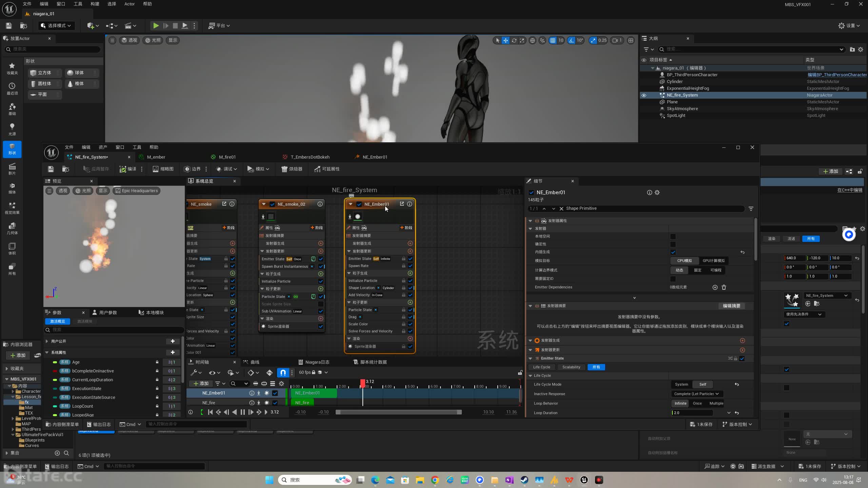The image size is (868, 488).
Task: Open the 资产 menu in the Niagara window
Action: (x=103, y=147)
